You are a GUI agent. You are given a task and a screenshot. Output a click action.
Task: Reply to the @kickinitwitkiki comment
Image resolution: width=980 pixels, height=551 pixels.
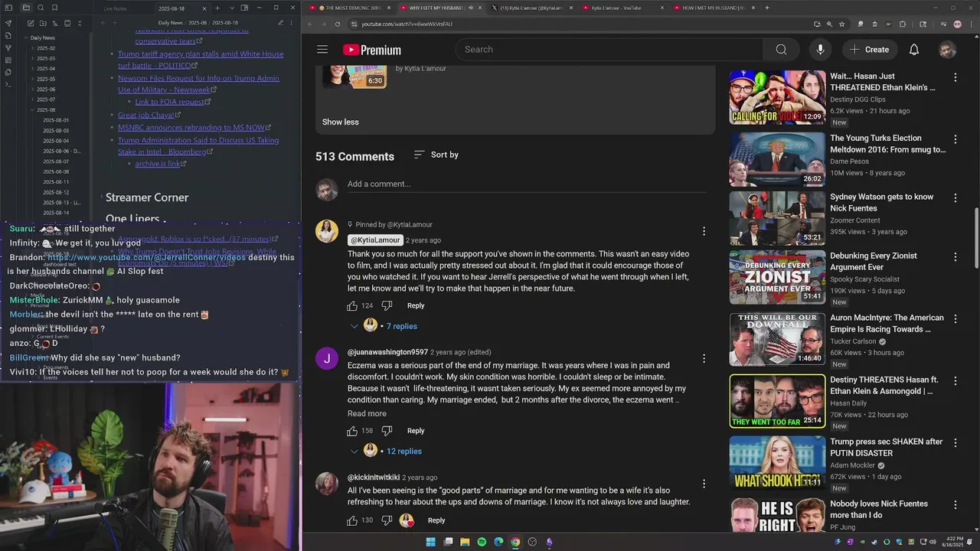(436, 520)
